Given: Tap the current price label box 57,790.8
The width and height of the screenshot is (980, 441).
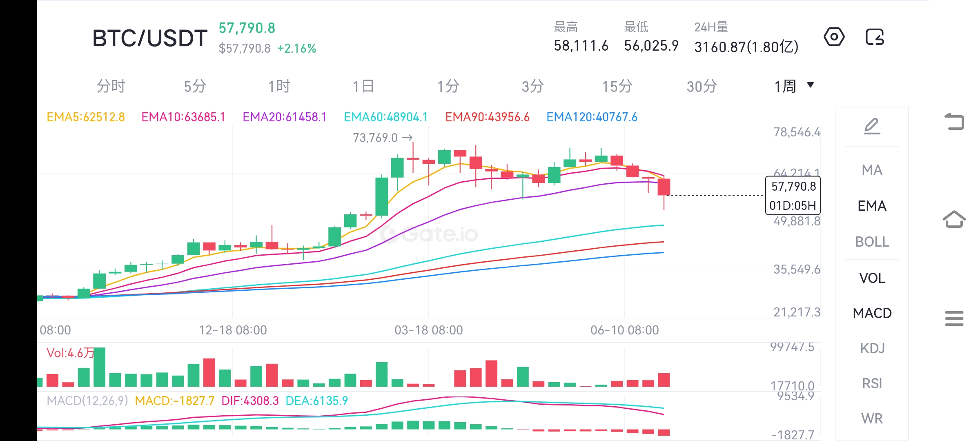Looking at the screenshot, I should [x=793, y=187].
